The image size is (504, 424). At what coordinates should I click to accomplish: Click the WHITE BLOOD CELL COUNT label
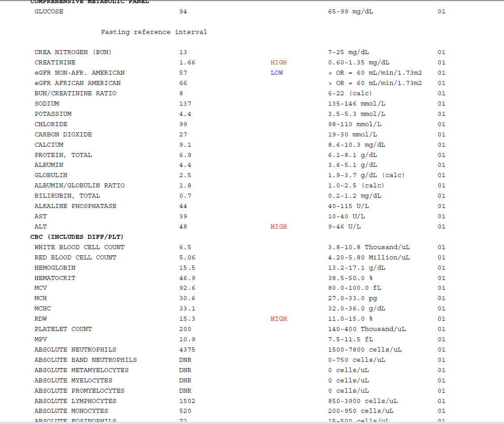80,247
